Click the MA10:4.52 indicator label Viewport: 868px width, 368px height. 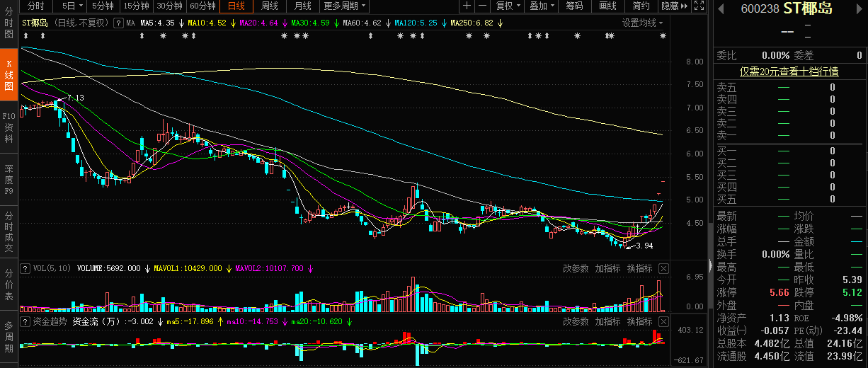click(x=207, y=23)
